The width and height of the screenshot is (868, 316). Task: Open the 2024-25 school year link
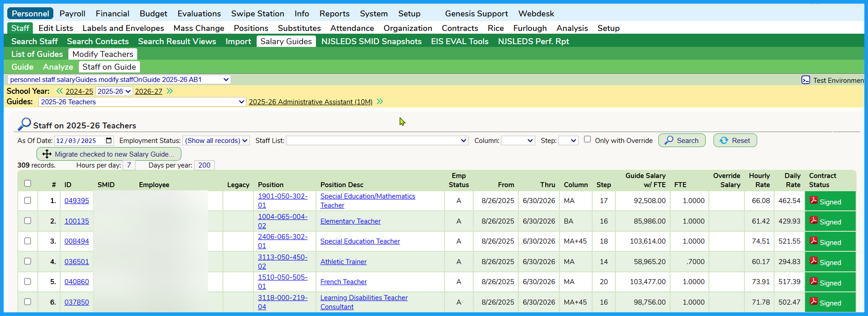[79, 92]
